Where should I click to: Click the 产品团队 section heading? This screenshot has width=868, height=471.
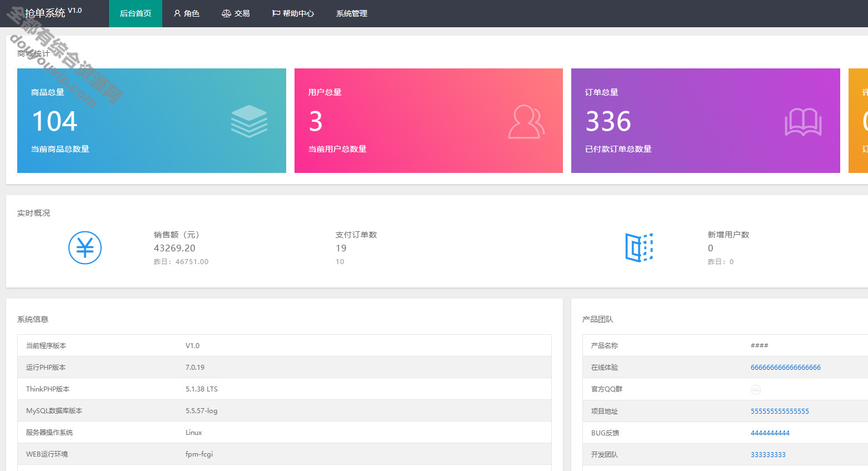598,319
